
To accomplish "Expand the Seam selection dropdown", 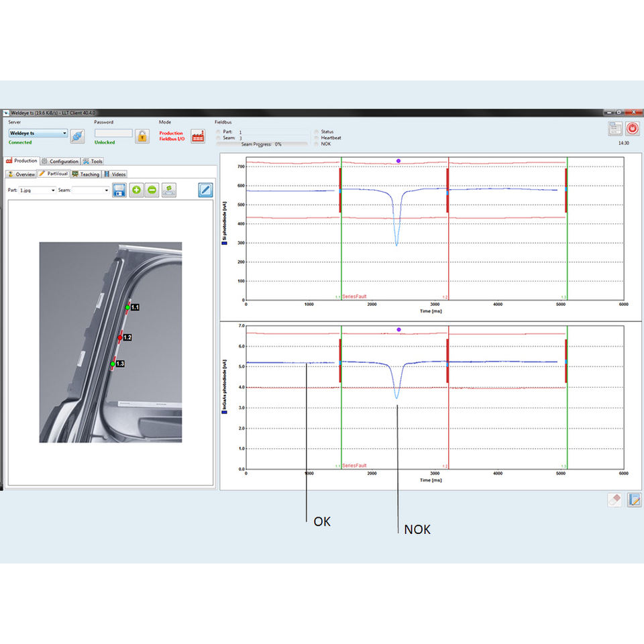I will (x=91, y=191).
